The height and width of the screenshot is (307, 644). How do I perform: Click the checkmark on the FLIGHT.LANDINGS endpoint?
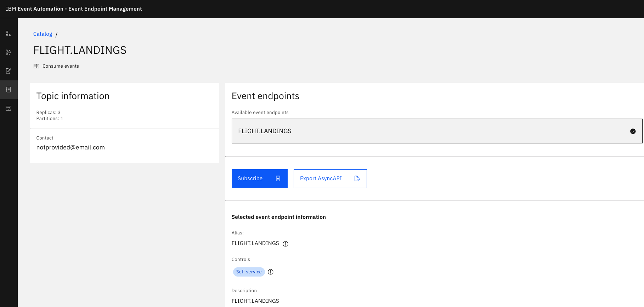tap(633, 131)
